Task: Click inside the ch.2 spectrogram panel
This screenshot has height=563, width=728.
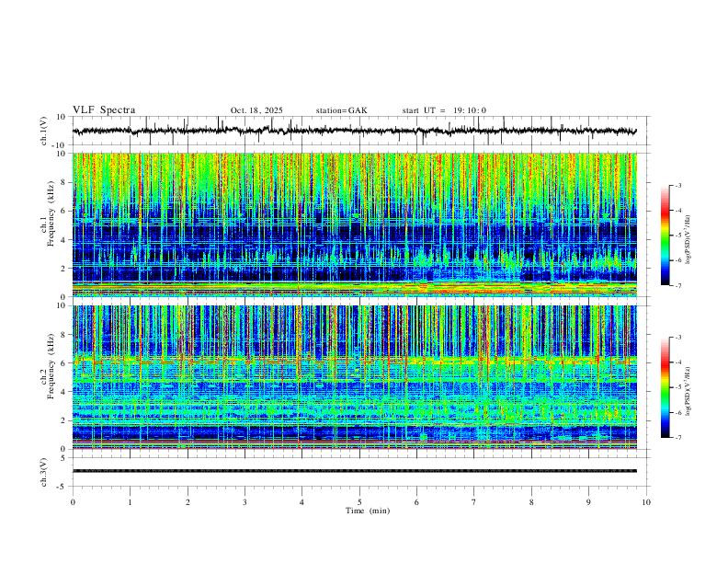Action: pyautogui.click(x=354, y=377)
